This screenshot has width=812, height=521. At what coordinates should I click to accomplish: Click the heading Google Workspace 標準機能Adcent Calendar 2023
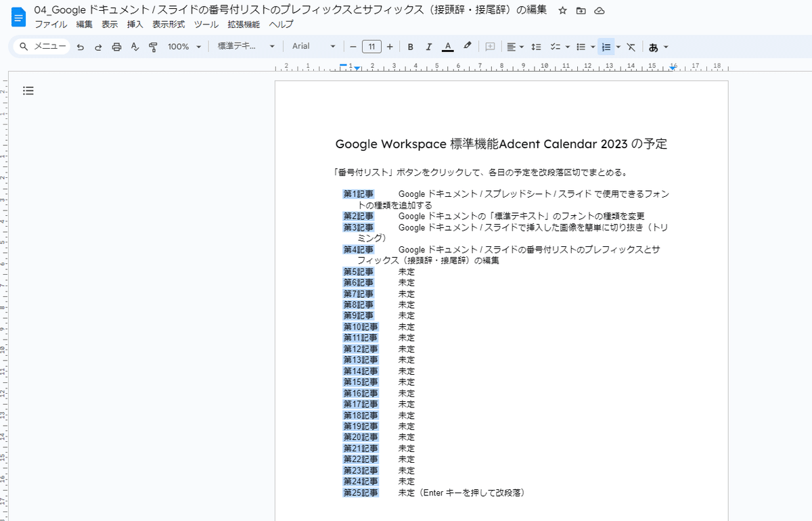[501, 144]
